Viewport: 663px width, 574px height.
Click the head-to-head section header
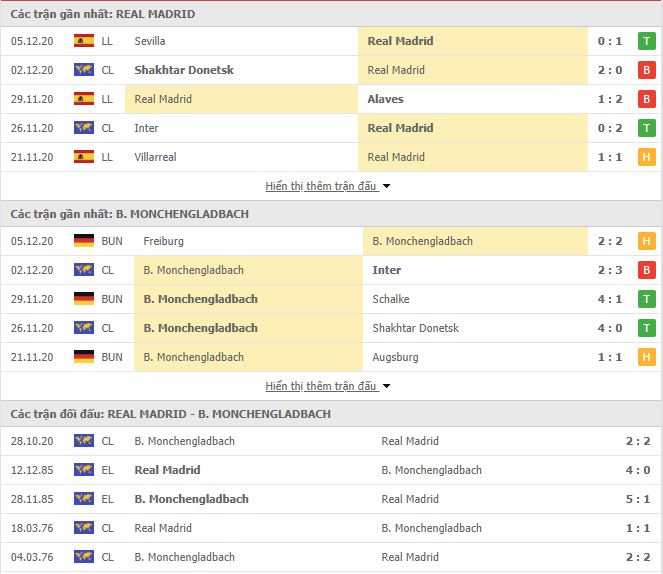[332, 414]
